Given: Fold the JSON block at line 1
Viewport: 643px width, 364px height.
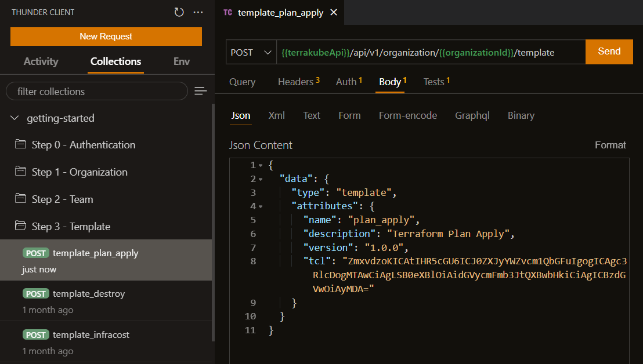Looking at the screenshot, I should 261,166.
